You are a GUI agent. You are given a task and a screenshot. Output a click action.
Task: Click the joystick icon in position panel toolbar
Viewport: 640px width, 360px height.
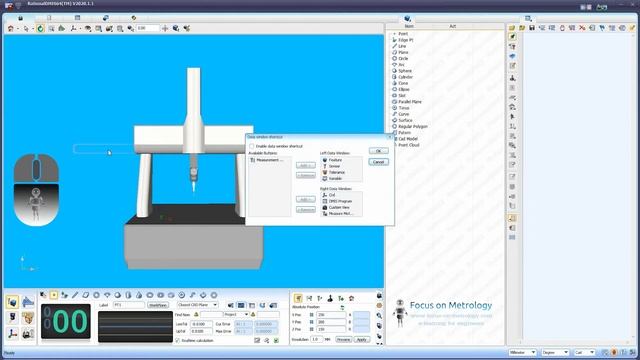(330, 298)
